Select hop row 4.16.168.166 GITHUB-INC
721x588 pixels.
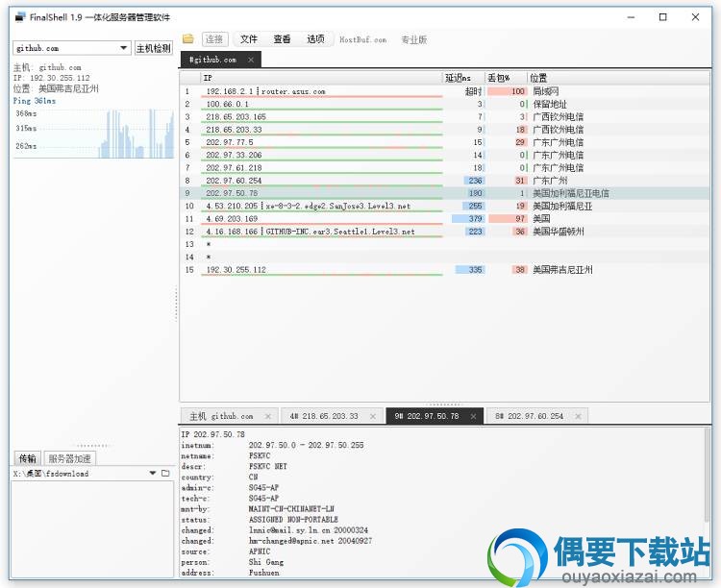tap(444, 232)
